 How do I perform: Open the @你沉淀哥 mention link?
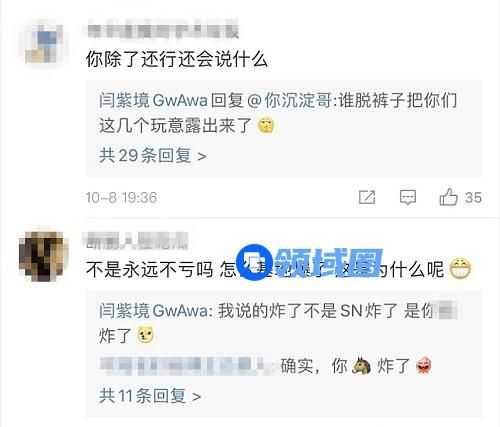(289, 100)
